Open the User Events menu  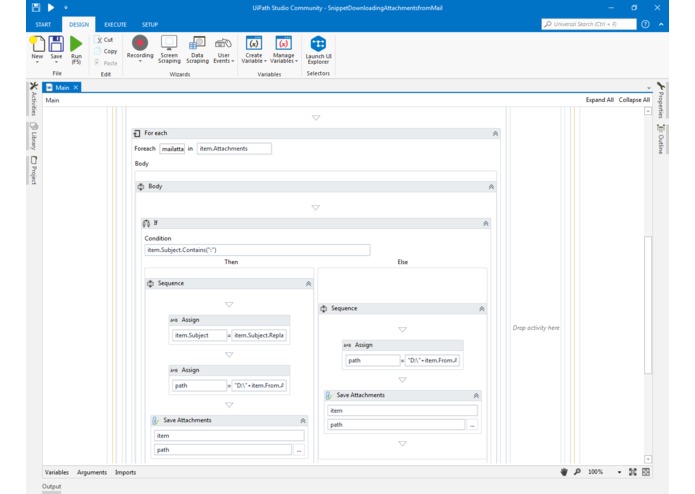click(x=223, y=49)
